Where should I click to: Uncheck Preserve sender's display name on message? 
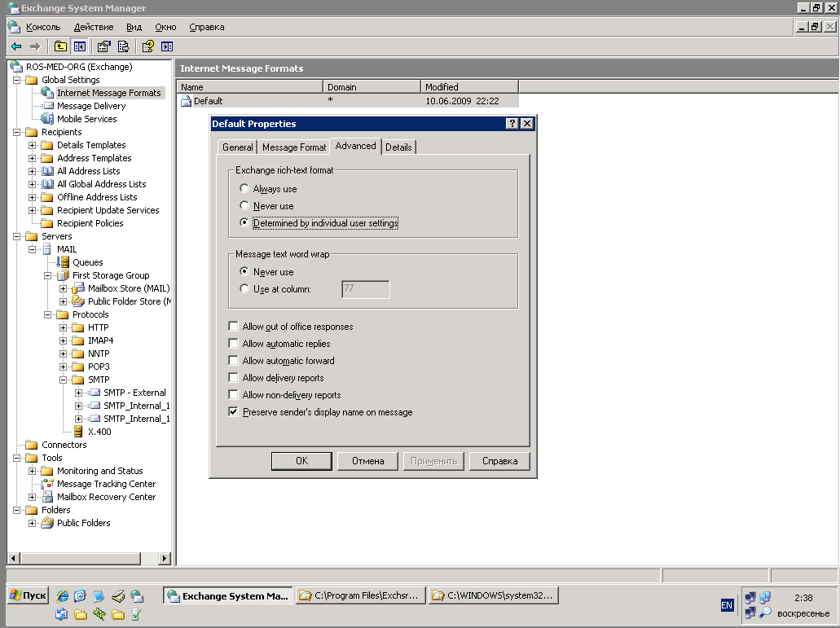pos(233,411)
